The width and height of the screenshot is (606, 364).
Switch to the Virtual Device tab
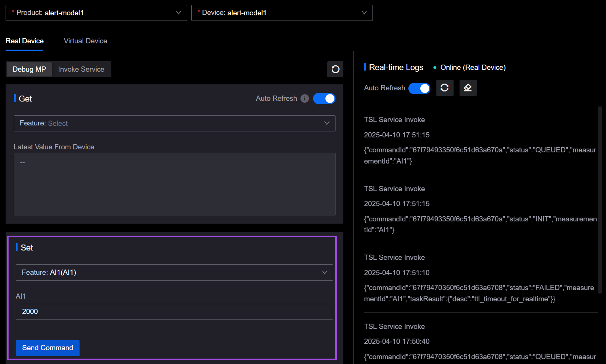pos(85,41)
